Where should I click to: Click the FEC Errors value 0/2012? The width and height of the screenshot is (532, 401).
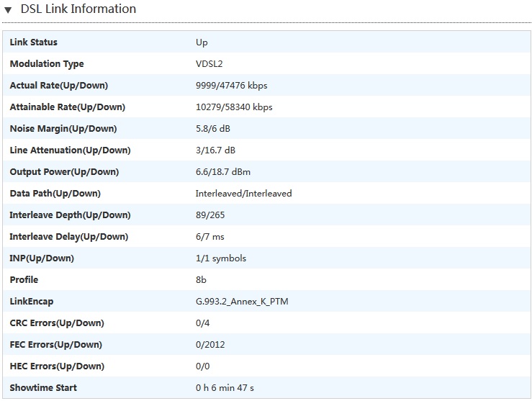click(210, 345)
